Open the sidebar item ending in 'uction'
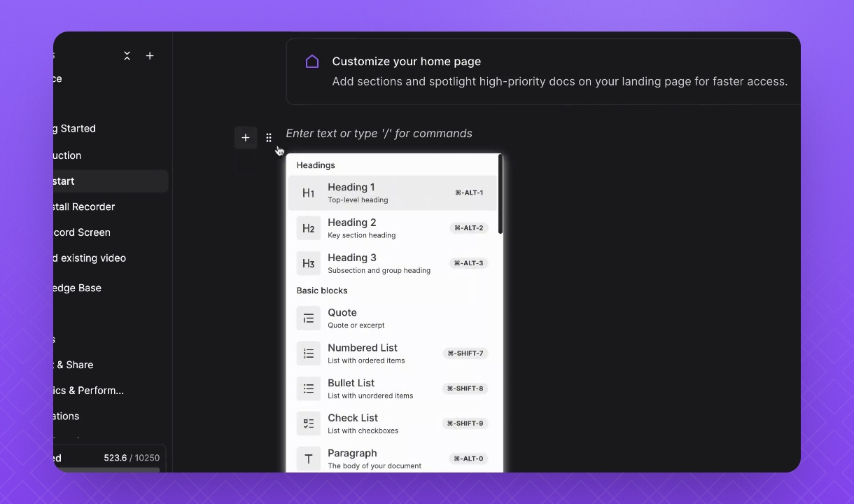The width and height of the screenshot is (854, 504). 68,155
